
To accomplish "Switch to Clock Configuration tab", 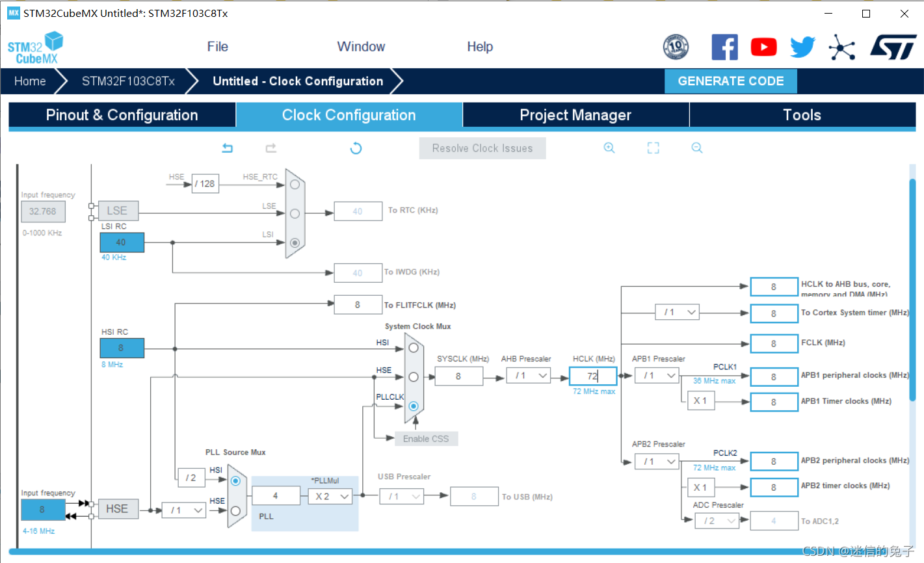I will 349,115.
